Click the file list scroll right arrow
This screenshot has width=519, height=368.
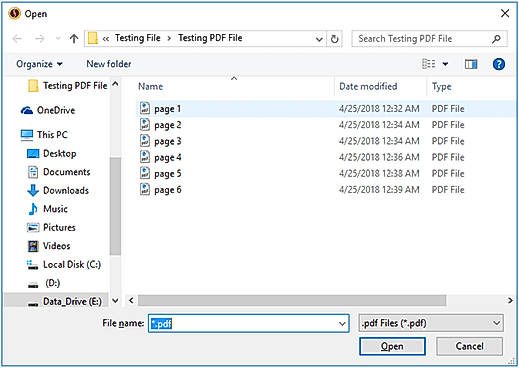(510, 300)
